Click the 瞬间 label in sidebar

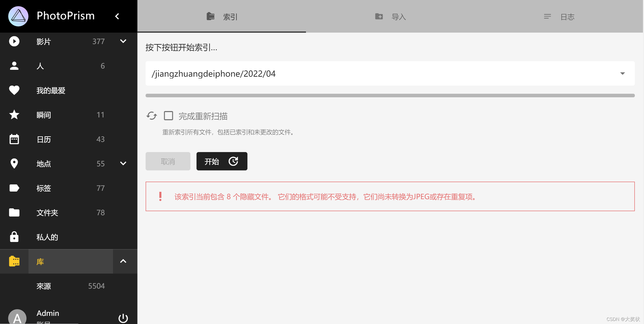click(x=44, y=115)
